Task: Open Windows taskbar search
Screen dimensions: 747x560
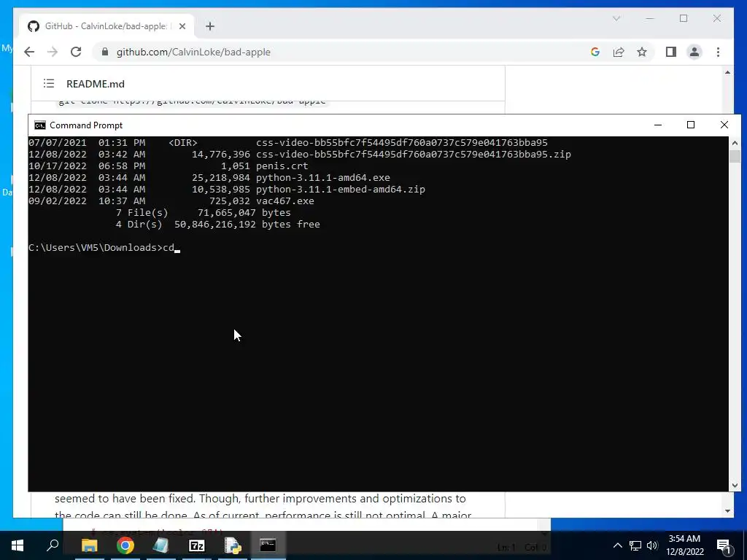Action: 53,545
